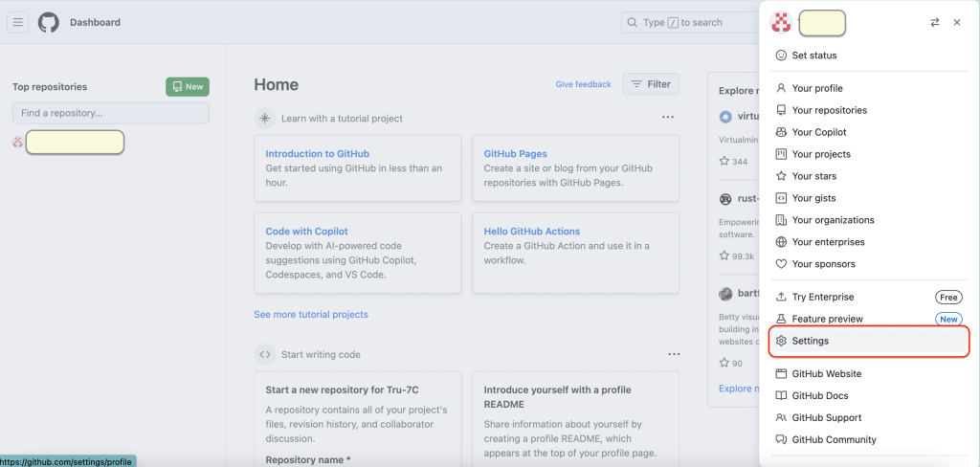Select Your repositories from user menu

(829, 110)
